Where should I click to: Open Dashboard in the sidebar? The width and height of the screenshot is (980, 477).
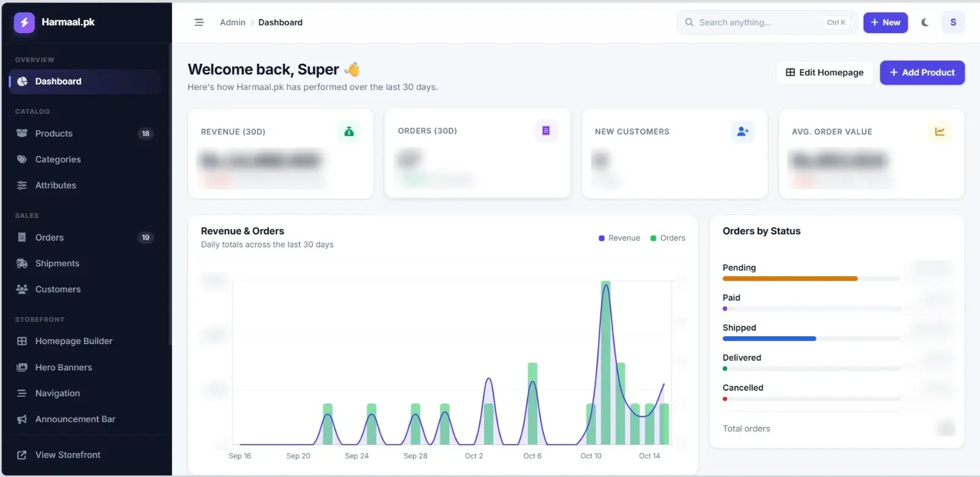[x=85, y=81]
